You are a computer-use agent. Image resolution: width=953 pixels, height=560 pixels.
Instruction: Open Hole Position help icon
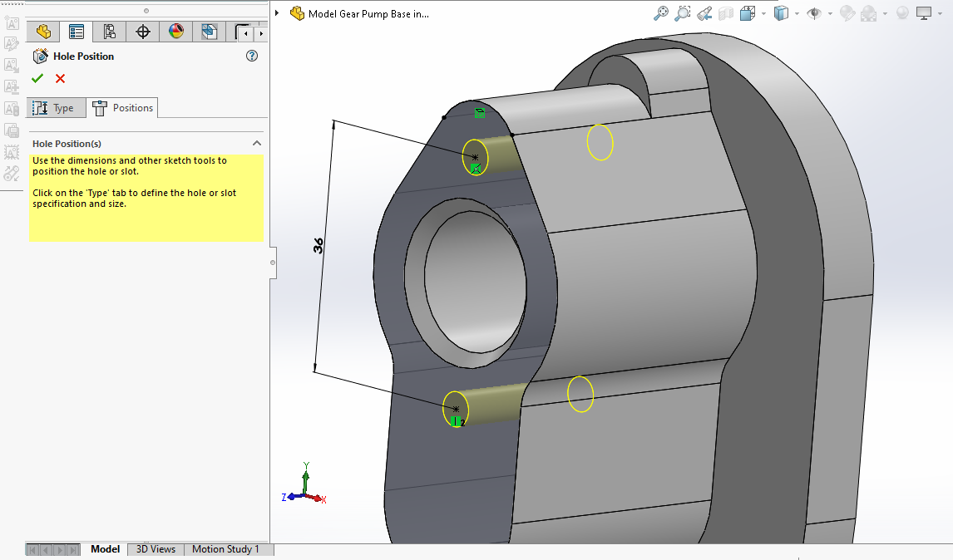tap(252, 56)
